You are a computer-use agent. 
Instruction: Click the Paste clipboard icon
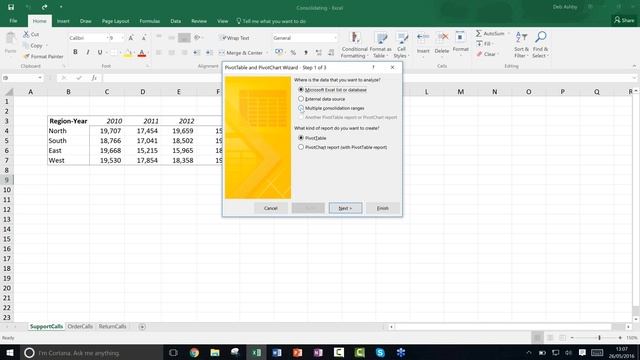(11, 39)
